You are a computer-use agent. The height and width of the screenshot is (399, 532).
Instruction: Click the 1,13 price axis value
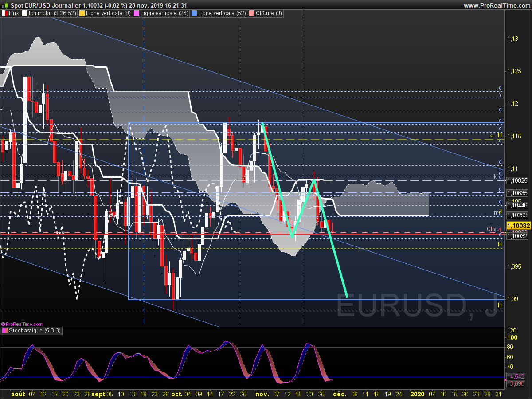tap(512, 39)
